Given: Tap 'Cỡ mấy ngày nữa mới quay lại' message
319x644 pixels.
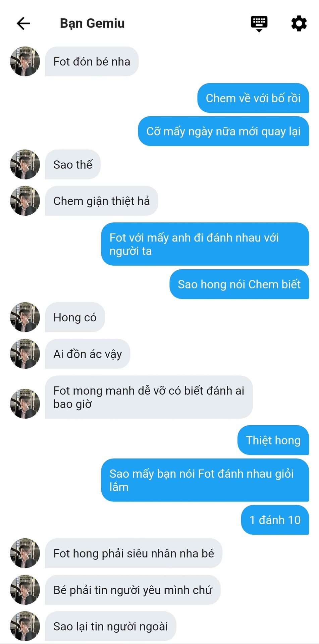Looking at the screenshot, I should pyautogui.click(x=223, y=131).
